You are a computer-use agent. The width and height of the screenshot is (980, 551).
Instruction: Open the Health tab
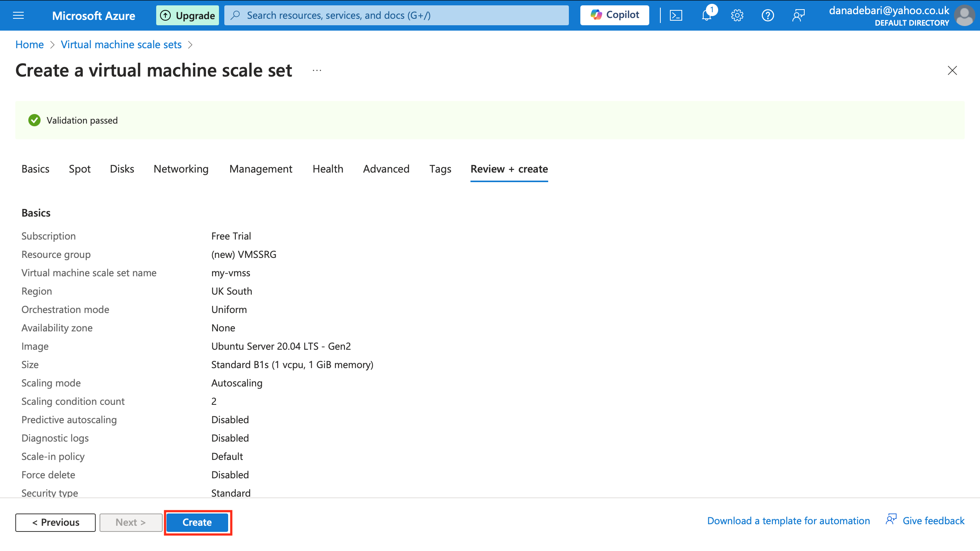[x=328, y=169]
